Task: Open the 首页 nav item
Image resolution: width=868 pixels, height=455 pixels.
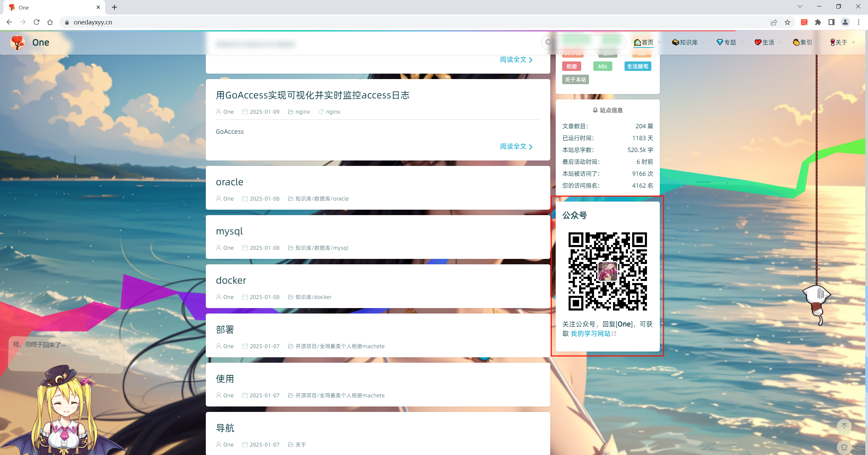Action: [644, 42]
